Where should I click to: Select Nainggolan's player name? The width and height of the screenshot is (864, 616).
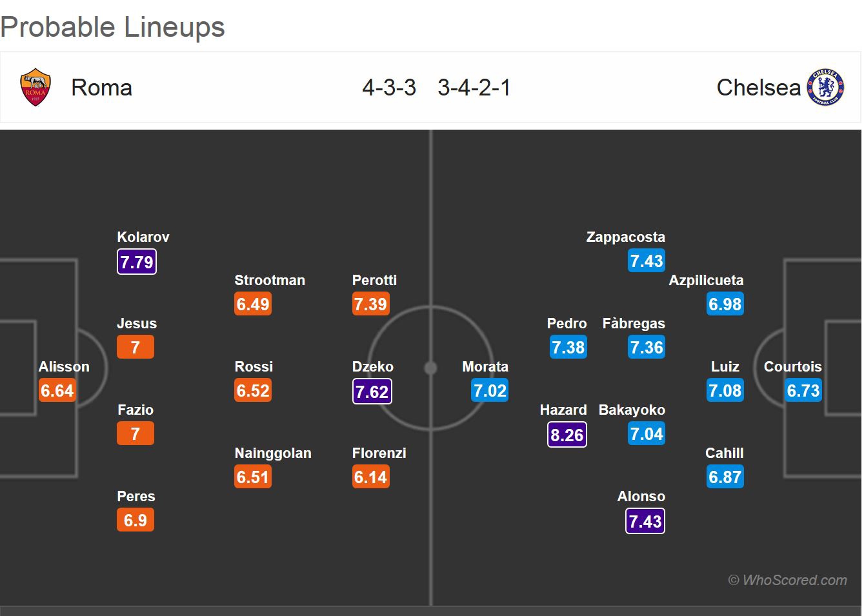(273, 453)
